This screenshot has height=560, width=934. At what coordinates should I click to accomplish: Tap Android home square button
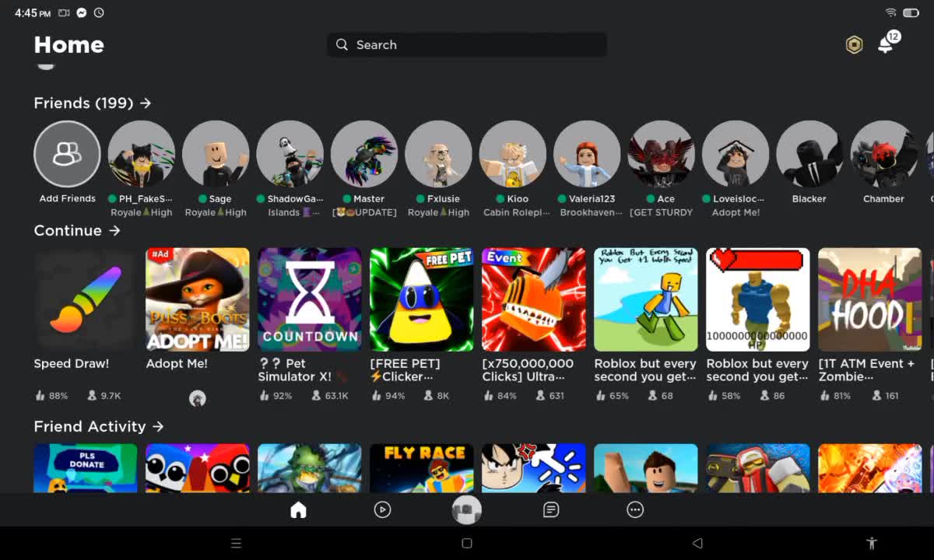pyautogui.click(x=467, y=544)
